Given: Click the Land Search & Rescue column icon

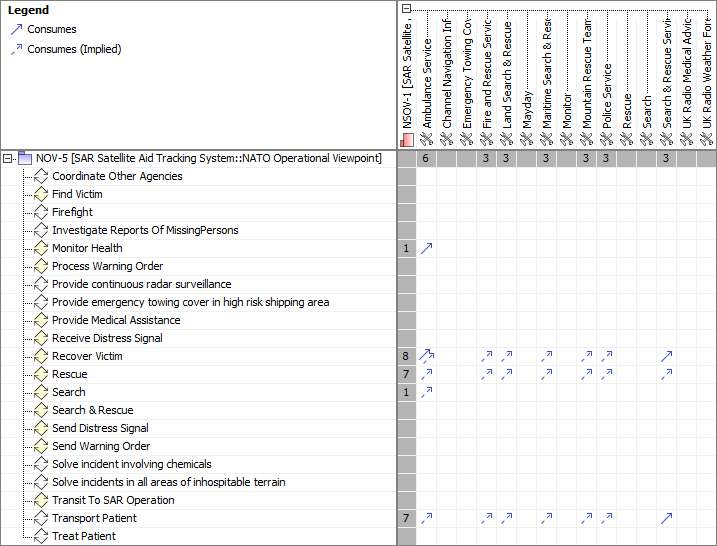Looking at the screenshot, I should [x=506, y=139].
